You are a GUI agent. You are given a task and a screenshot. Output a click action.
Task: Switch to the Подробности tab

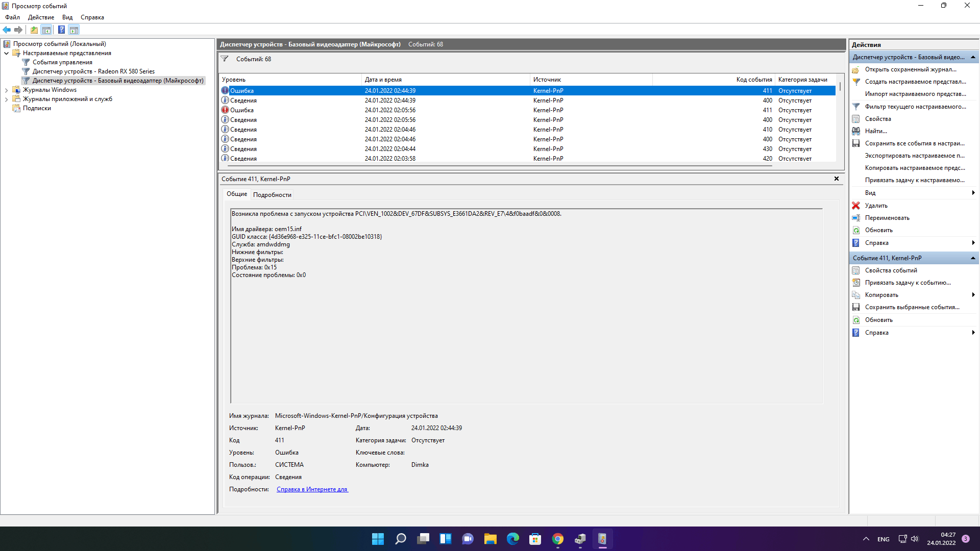pos(272,195)
